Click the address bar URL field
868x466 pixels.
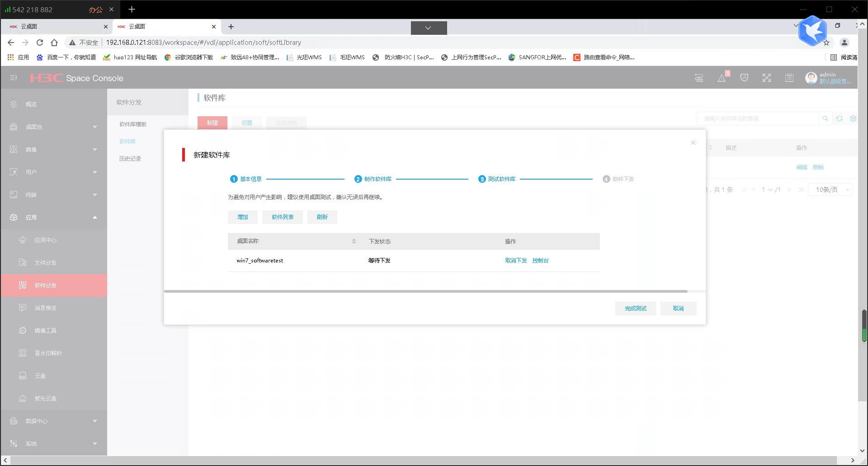tap(203, 43)
